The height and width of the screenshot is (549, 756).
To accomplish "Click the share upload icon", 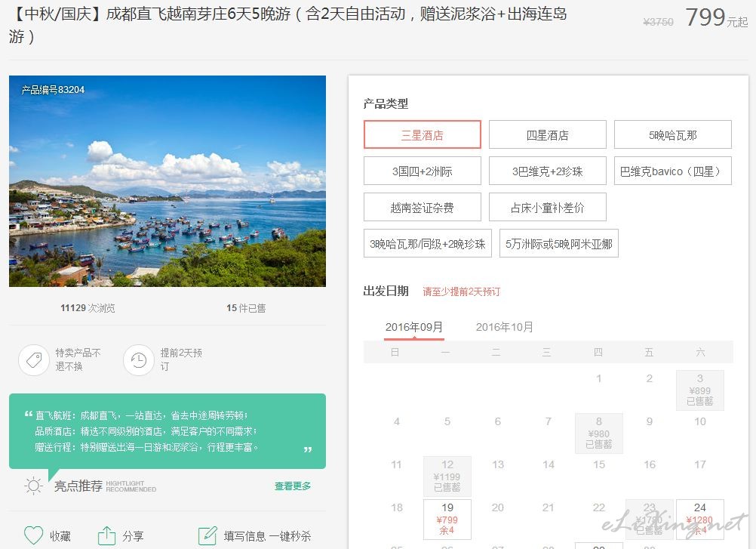I will [x=106, y=535].
